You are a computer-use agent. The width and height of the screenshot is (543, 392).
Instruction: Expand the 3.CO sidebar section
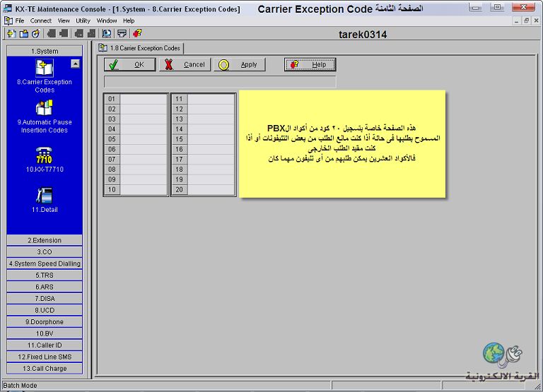(x=45, y=252)
